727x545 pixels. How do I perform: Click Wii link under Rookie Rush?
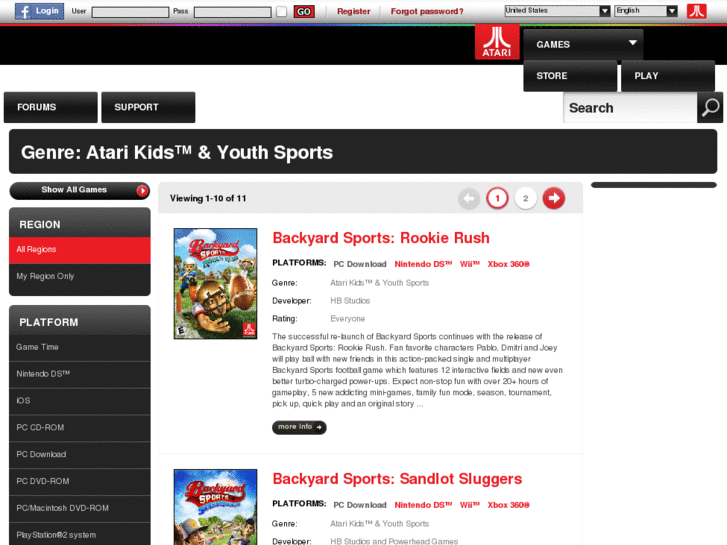(x=470, y=264)
